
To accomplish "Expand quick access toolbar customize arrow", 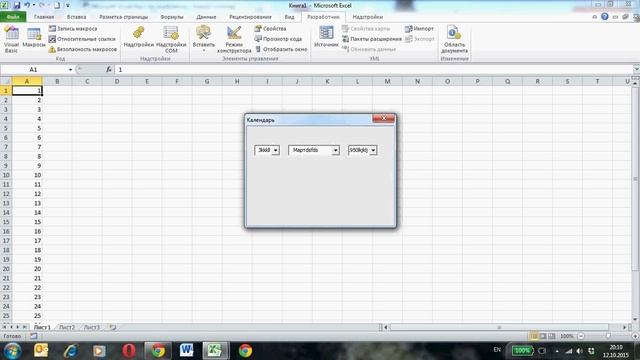I will [x=68, y=5].
